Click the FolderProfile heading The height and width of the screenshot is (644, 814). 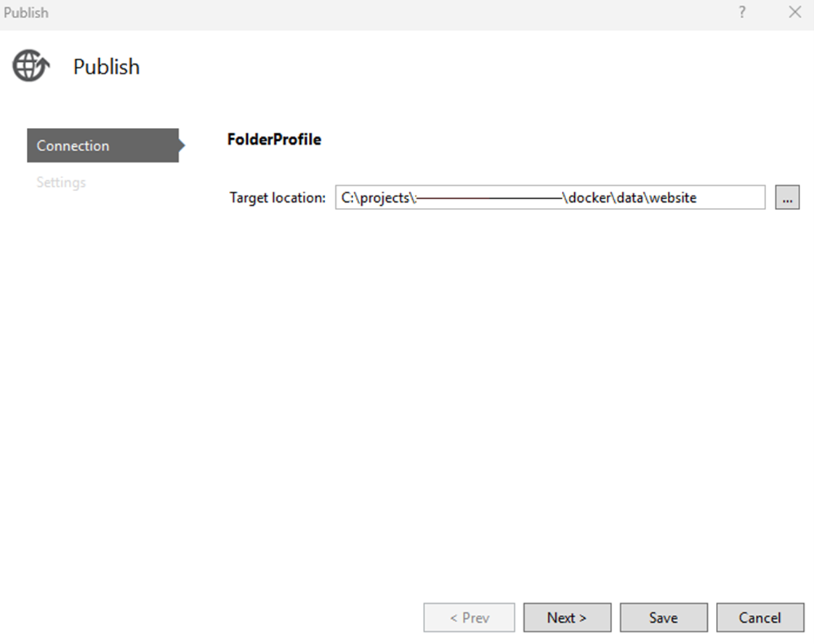point(275,139)
